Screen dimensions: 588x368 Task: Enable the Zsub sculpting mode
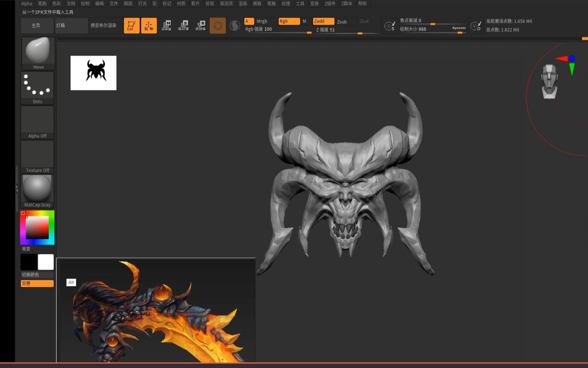tap(343, 22)
